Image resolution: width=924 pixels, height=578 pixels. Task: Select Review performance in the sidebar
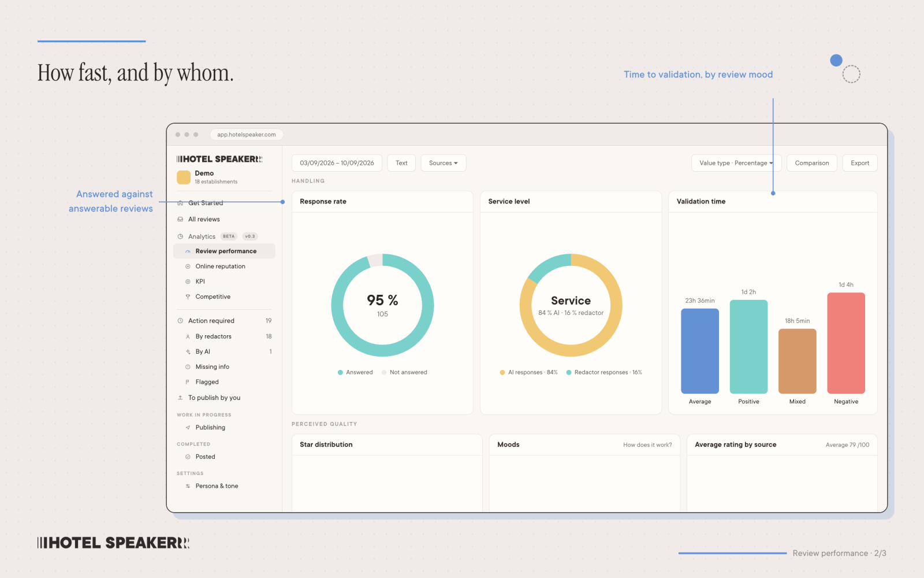pos(224,251)
